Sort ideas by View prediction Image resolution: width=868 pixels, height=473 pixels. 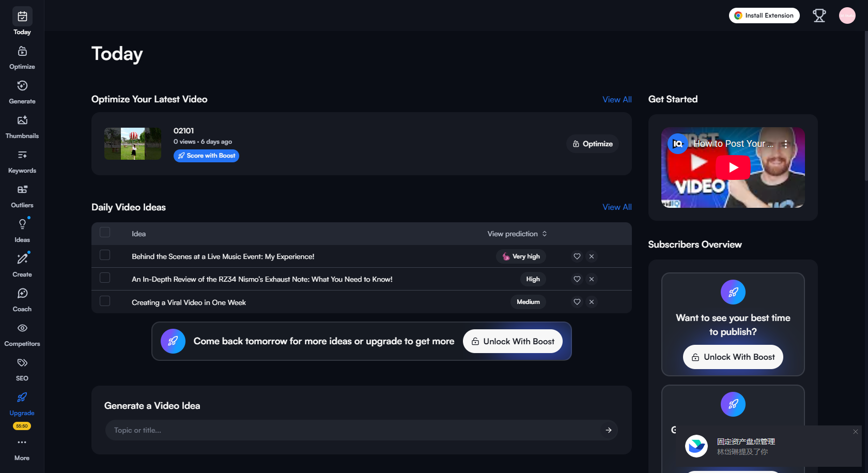click(x=517, y=234)
